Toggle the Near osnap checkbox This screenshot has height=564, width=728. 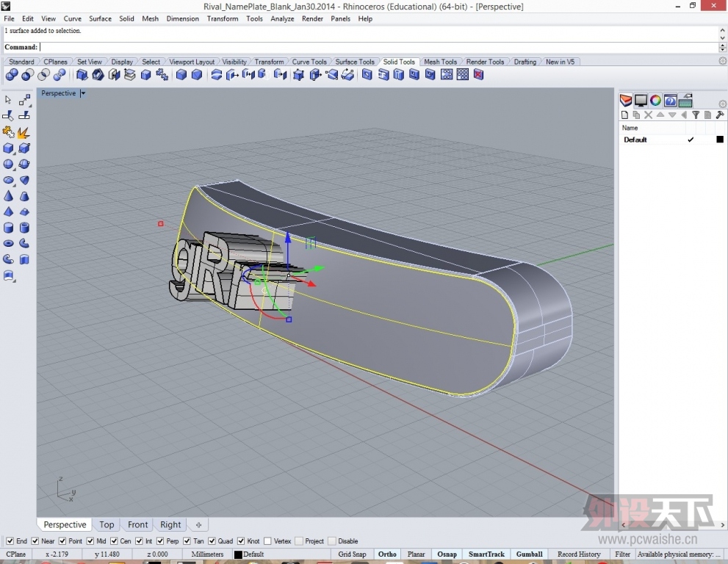tap(35, 540)
